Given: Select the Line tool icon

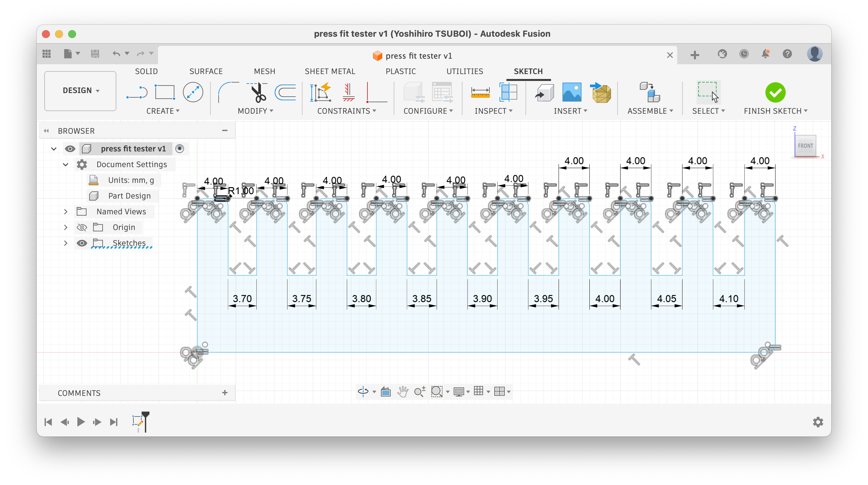Looking at the screenshot, I should (x=137, y=92).
